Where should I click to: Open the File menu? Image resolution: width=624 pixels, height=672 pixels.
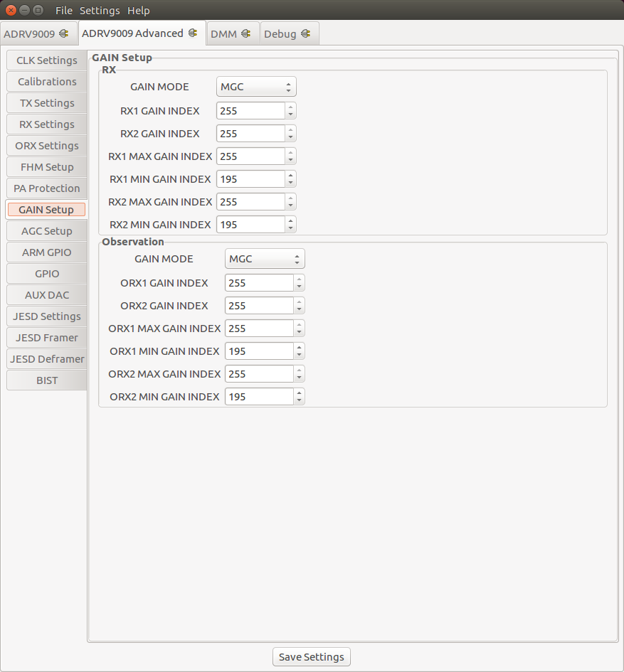(63, 10)
